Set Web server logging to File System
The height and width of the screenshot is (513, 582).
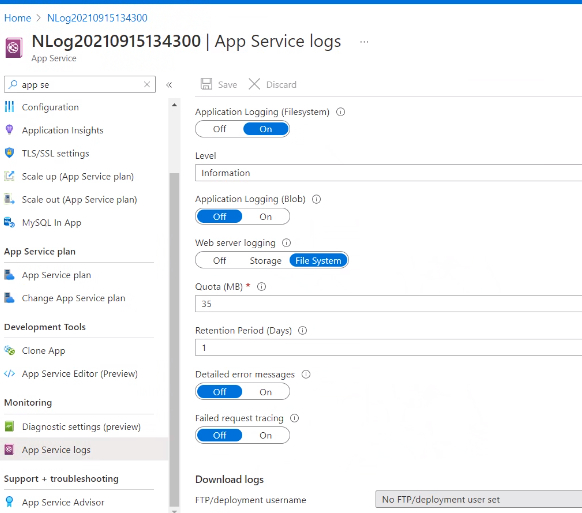(318, 261)
